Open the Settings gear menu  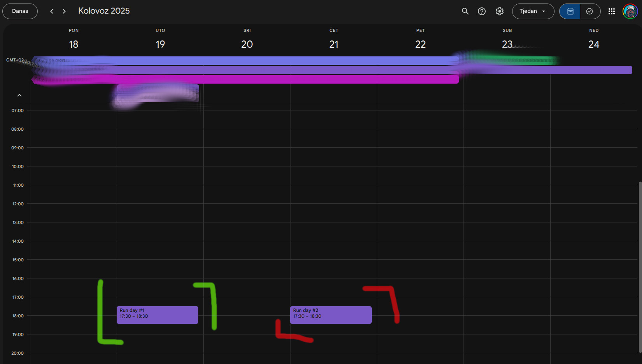pos(500,11)
